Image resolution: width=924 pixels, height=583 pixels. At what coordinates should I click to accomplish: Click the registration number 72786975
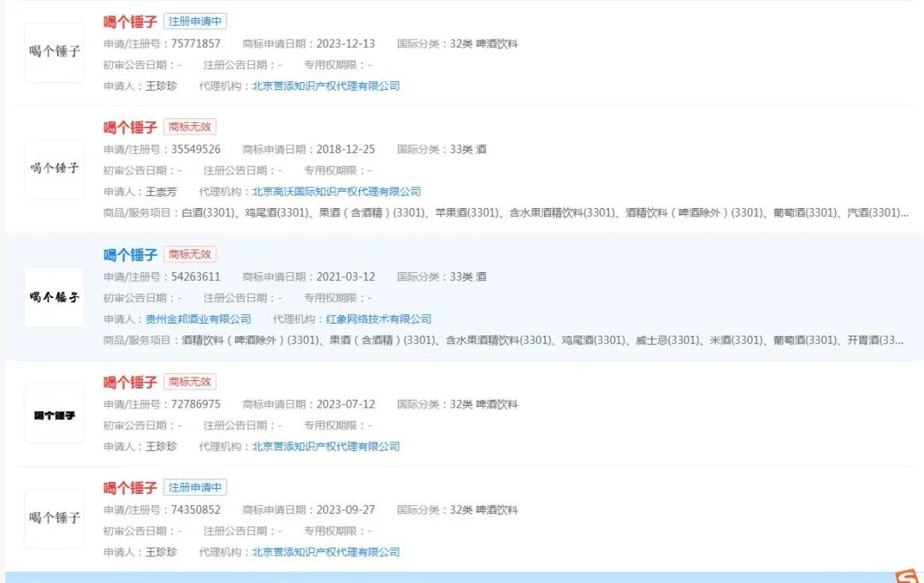coord(196,404)
